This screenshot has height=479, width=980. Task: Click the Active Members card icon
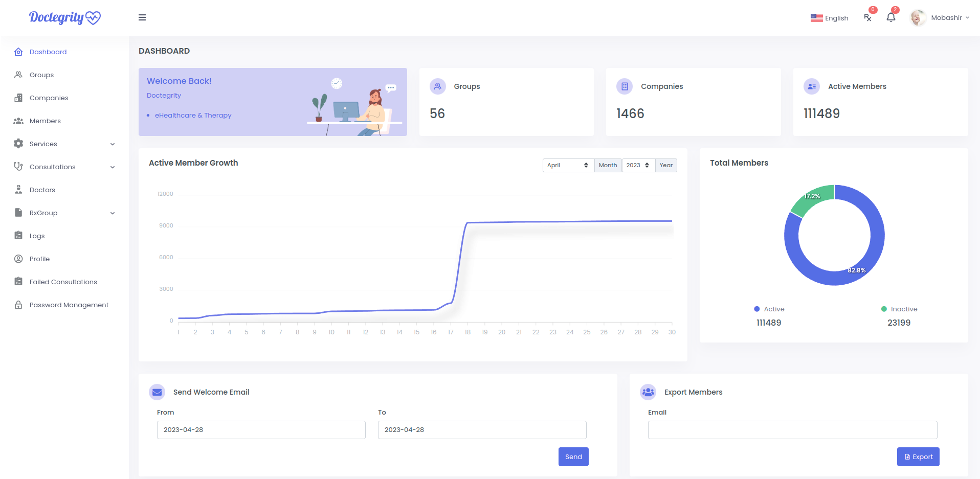[x=812, y=86]
